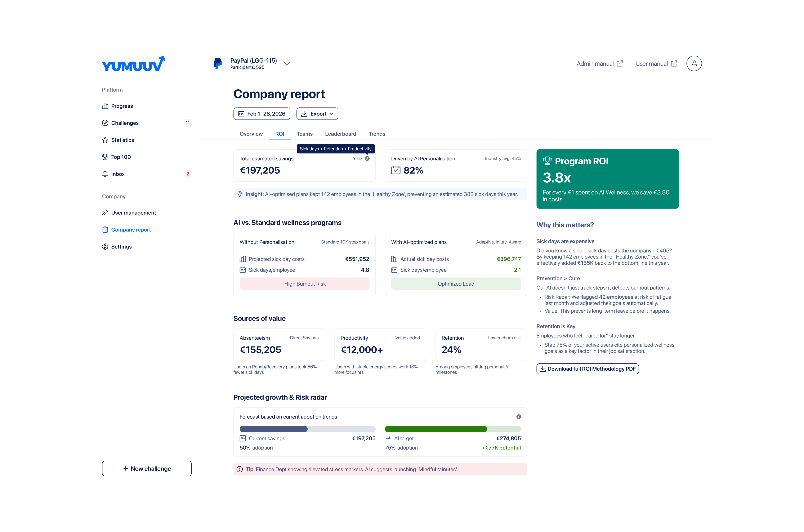The image size is (804, 532).
Task: Click the AI target progress bar
Action: 452,429
